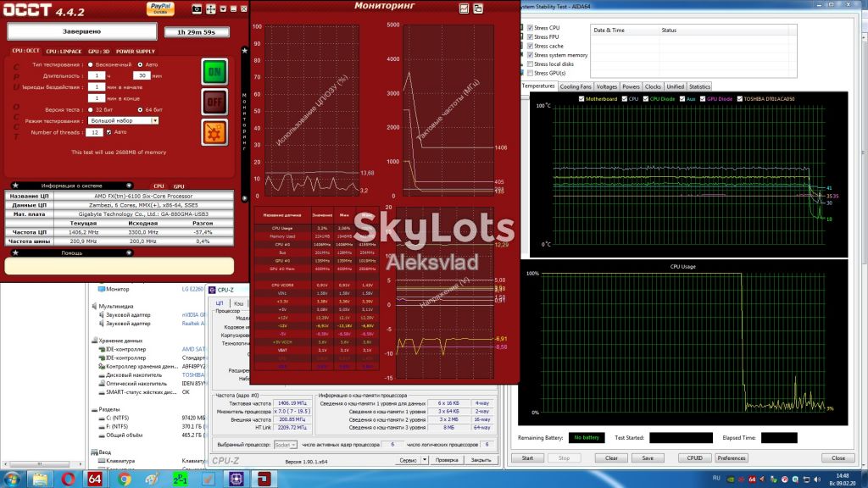Open the Opera browser from the taskbar
This screenshot has width=868, height=488.
[x=68, y=479]
